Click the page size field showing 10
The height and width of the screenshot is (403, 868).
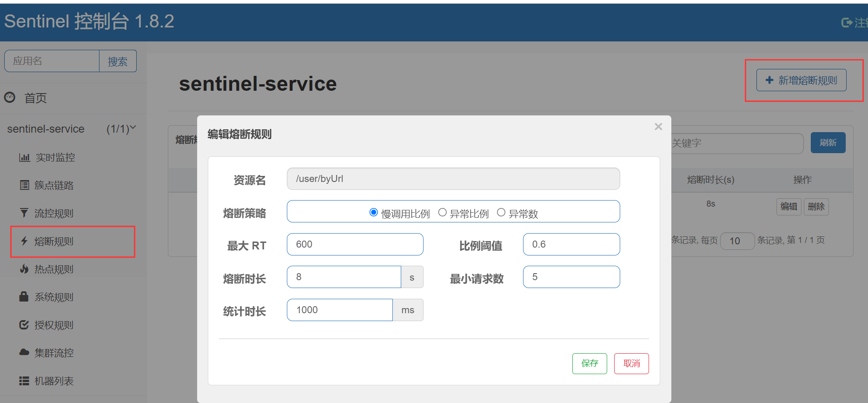coord(737,241)
